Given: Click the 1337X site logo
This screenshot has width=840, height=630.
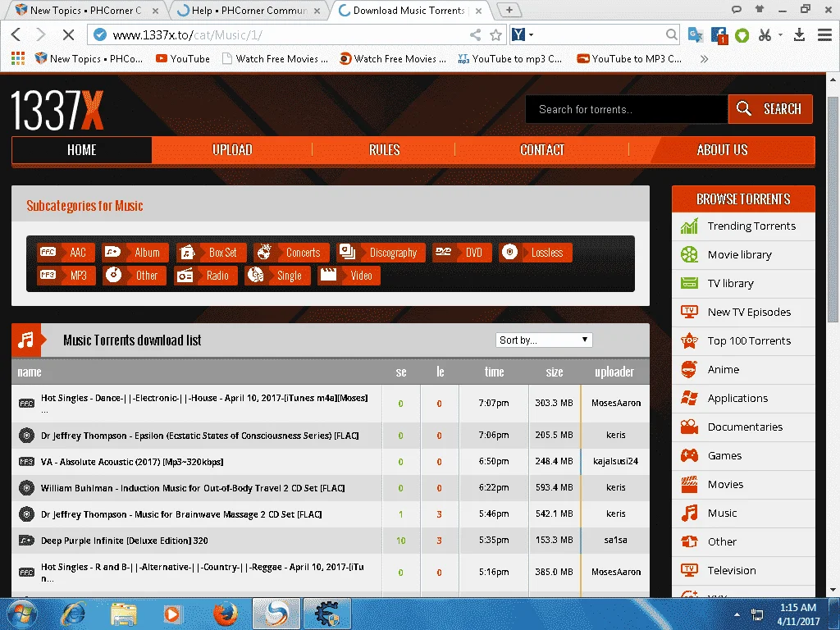Looking at the screenshot, I should pyautogui.click(x=57, y=110).
